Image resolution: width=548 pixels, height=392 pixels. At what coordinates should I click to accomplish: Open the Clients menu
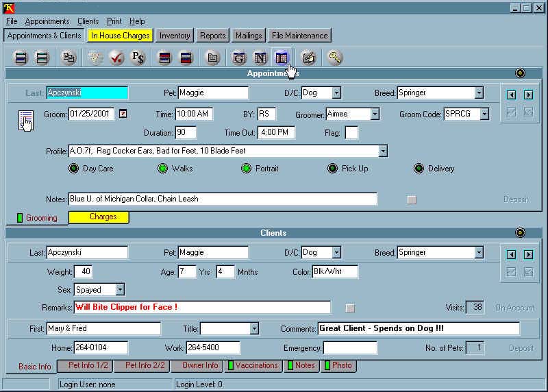click(x=88, y=21)
